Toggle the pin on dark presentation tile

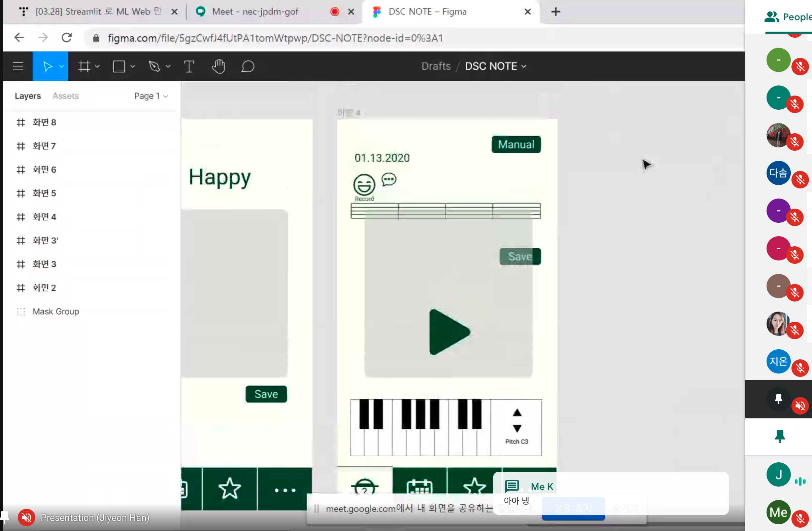click(x=778, y=398)
